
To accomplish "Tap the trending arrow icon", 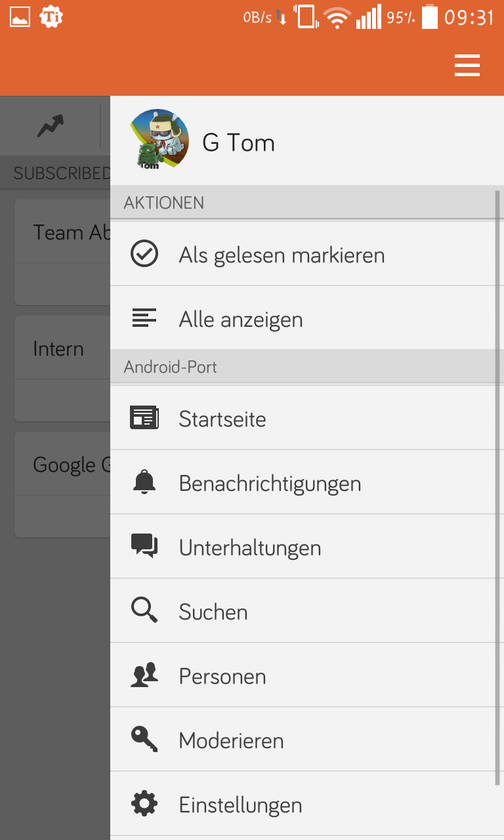I will tap(51, 125).
